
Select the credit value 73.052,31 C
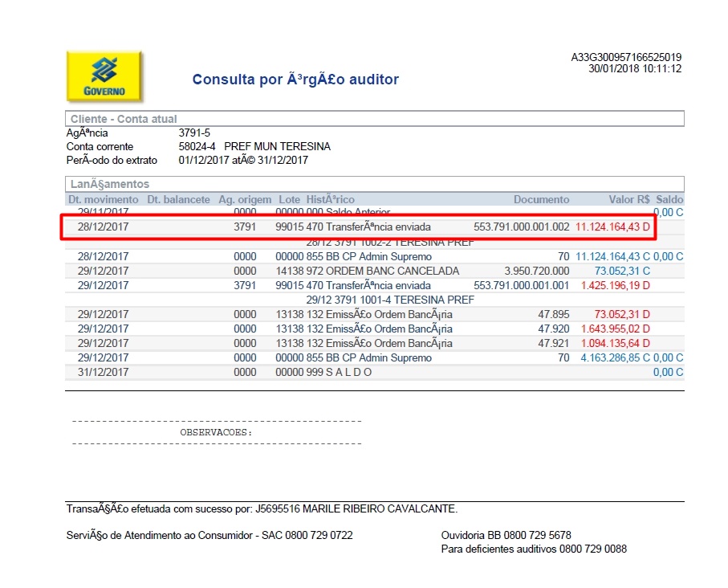pos(622,271)
